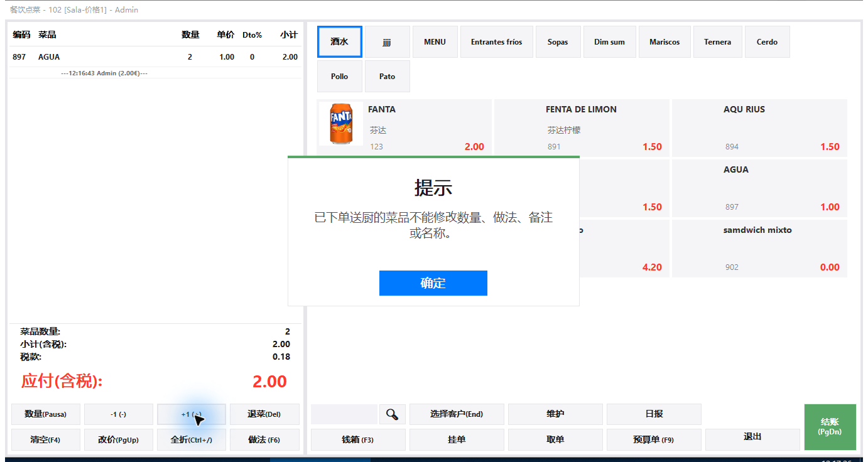Click the magnifier search icon
The image size is (868, 462).
click(x=393, y=414)
